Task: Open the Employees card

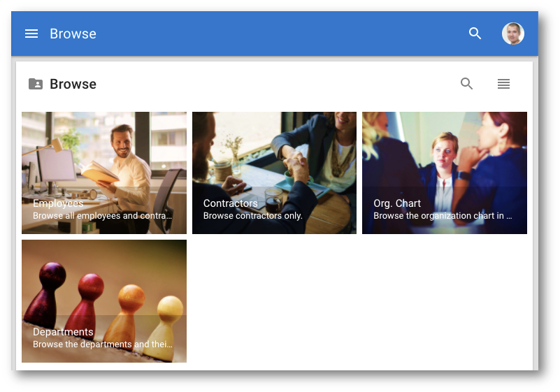Action: (104, 173)
